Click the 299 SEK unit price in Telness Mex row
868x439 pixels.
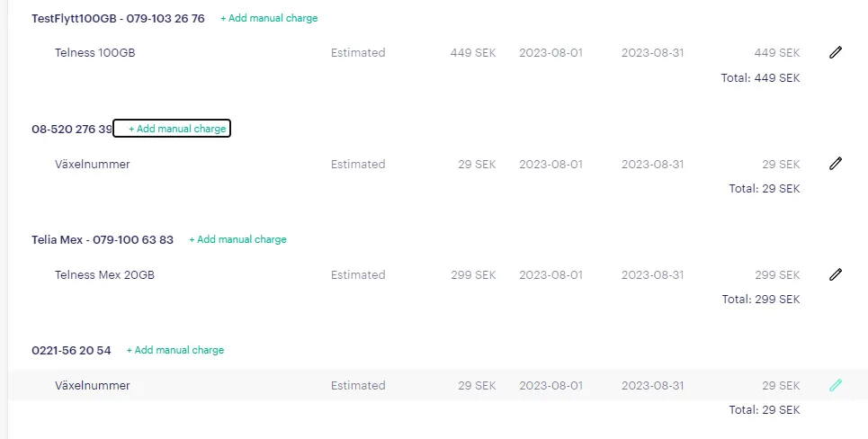tap(473, 274)
